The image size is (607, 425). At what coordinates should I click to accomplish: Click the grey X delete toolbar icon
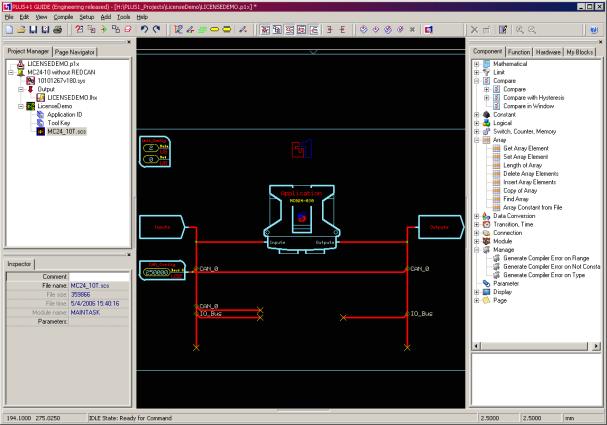coord(474,30)
